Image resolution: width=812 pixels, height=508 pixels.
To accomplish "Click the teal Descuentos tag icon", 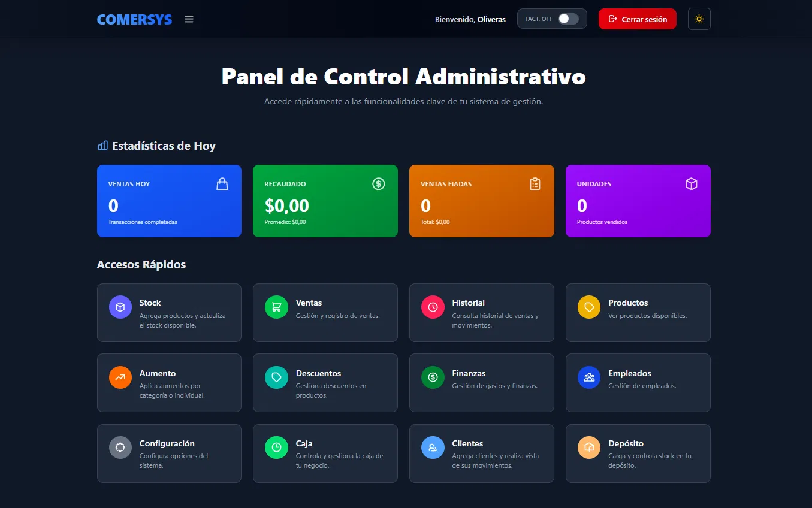I will (x=276, y=377).
